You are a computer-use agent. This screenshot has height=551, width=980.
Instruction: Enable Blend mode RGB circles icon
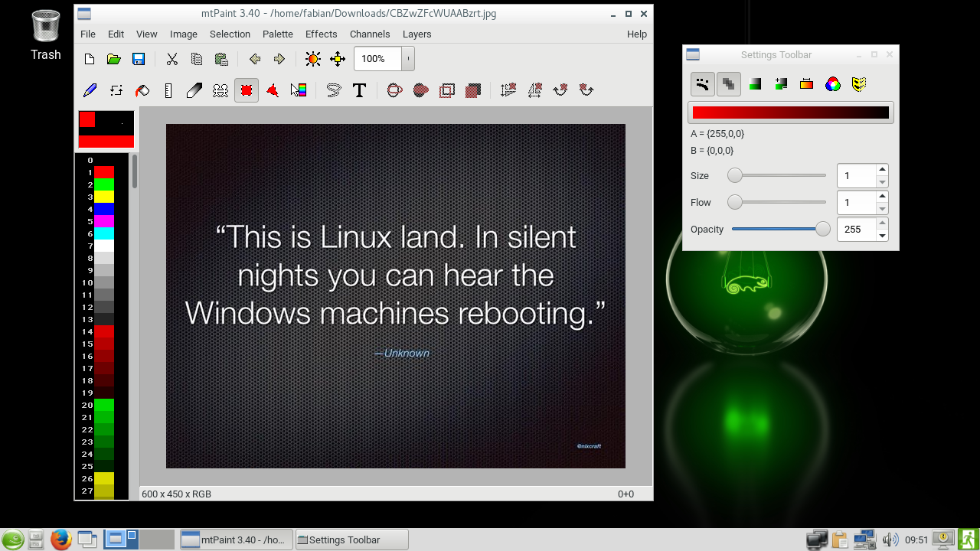coord(833,84)
